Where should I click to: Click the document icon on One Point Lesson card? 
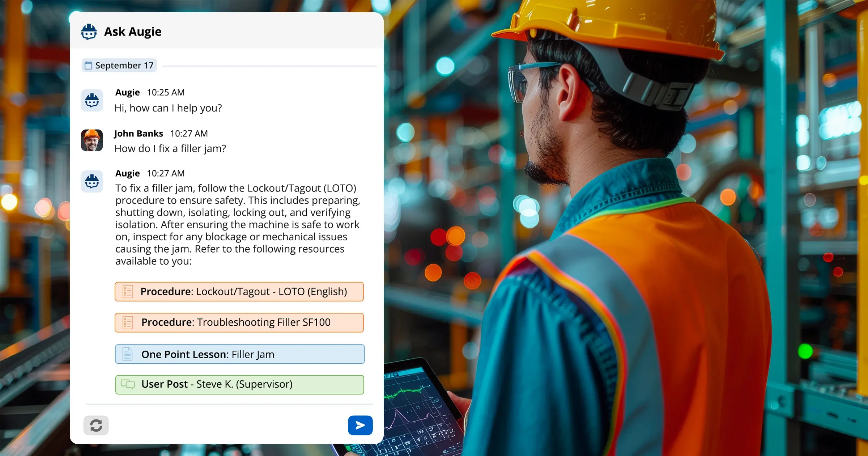pyautogui.click(x=127, y=354)
